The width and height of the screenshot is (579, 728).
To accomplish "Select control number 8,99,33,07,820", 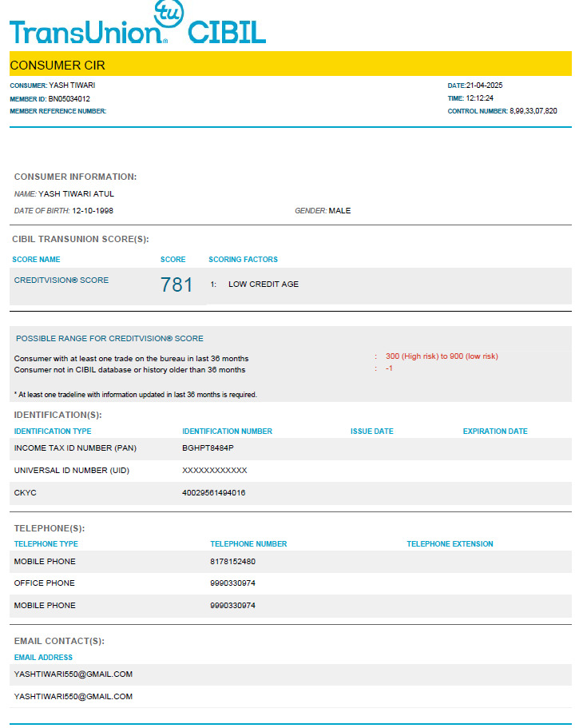I will (x=533, y=111).
